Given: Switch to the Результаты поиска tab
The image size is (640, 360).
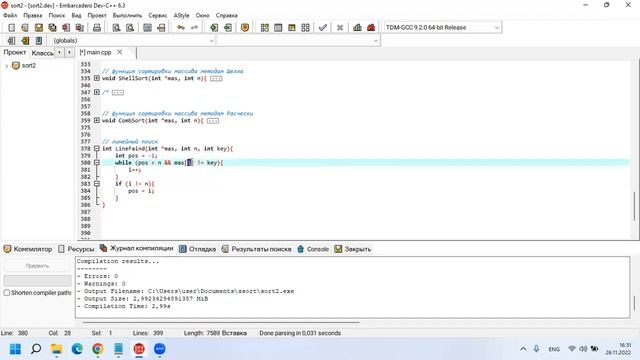Looking at the screenshot, I should 256,249.
